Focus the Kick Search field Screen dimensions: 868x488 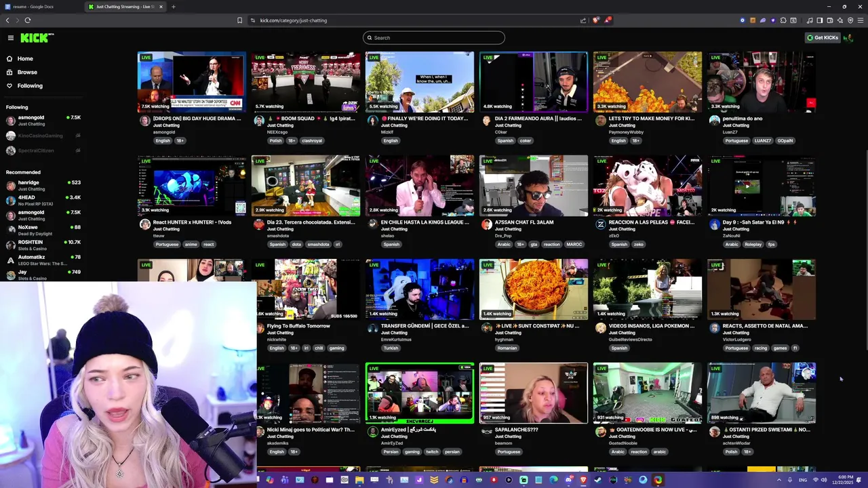(x=434, y=38)
